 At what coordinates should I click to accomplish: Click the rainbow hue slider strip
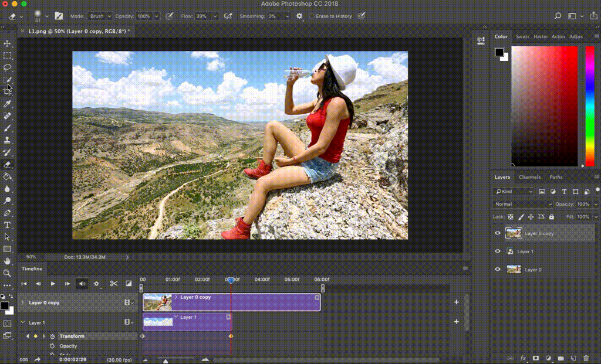590,106
